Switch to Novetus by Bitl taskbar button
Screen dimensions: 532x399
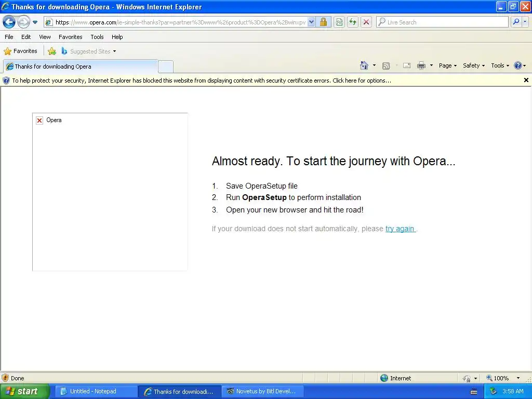tap(261, 391)
